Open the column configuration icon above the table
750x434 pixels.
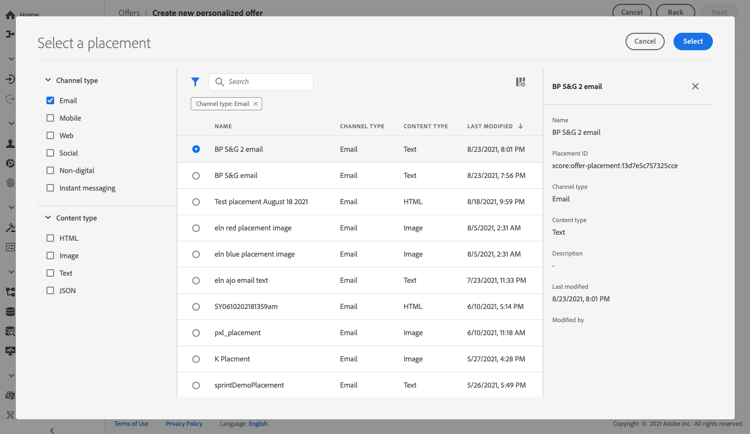tap(520, 82)
